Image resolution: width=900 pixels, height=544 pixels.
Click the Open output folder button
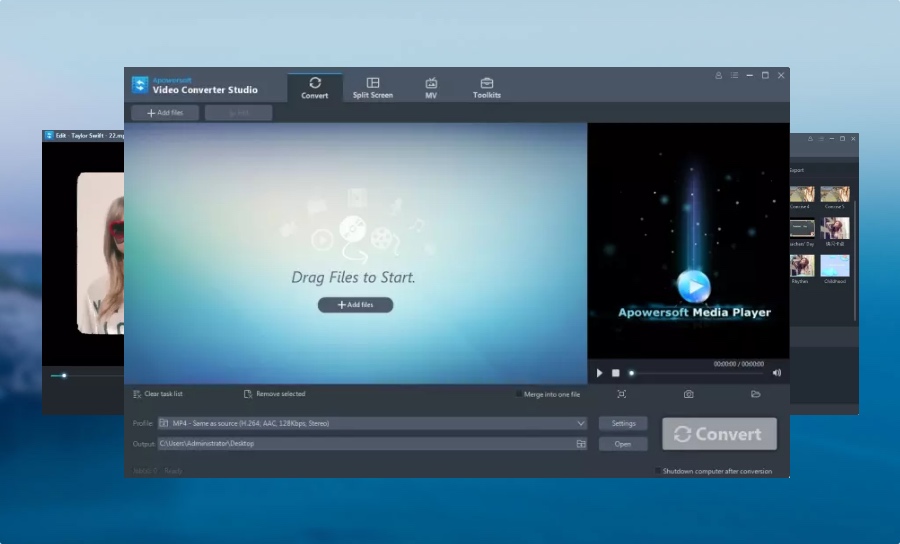click(x=623, y=444)
